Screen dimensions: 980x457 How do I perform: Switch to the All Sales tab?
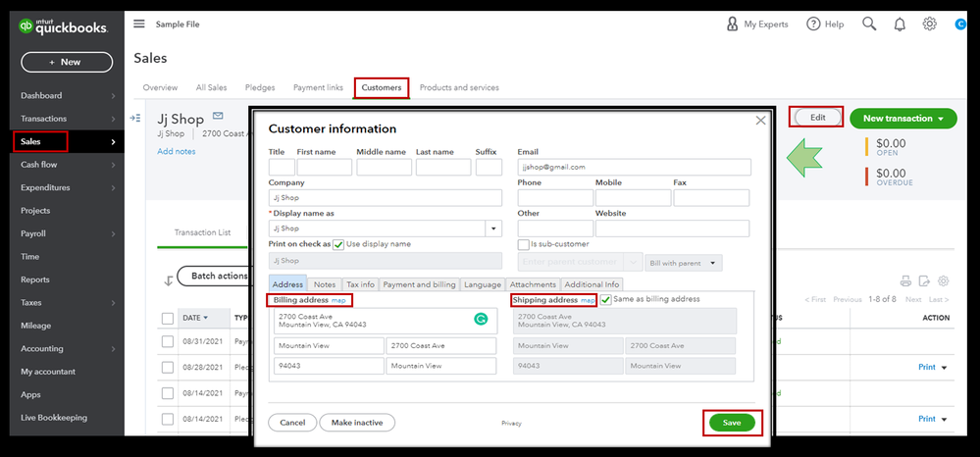coord(211,87)
